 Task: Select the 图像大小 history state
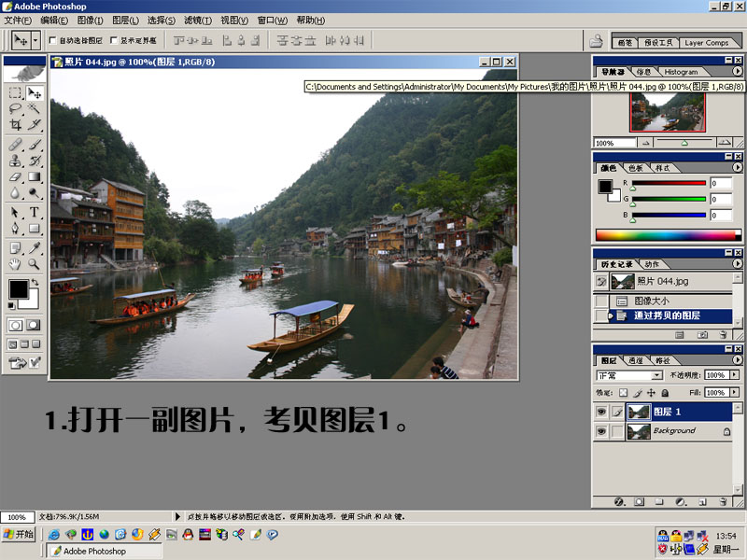[x=654, y=301]
